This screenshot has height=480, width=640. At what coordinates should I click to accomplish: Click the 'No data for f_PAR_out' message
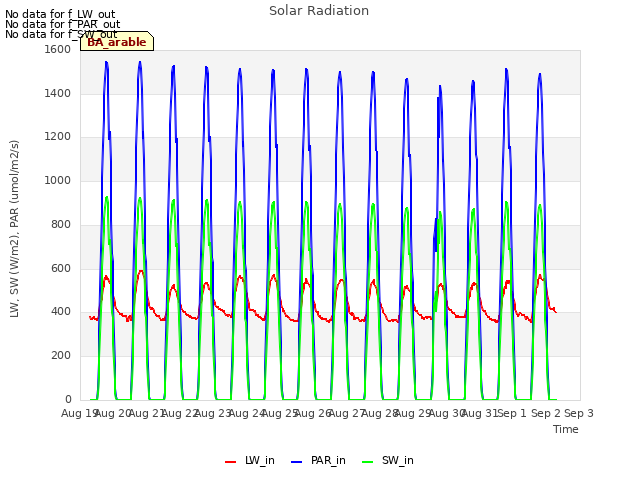click(63, 24)
